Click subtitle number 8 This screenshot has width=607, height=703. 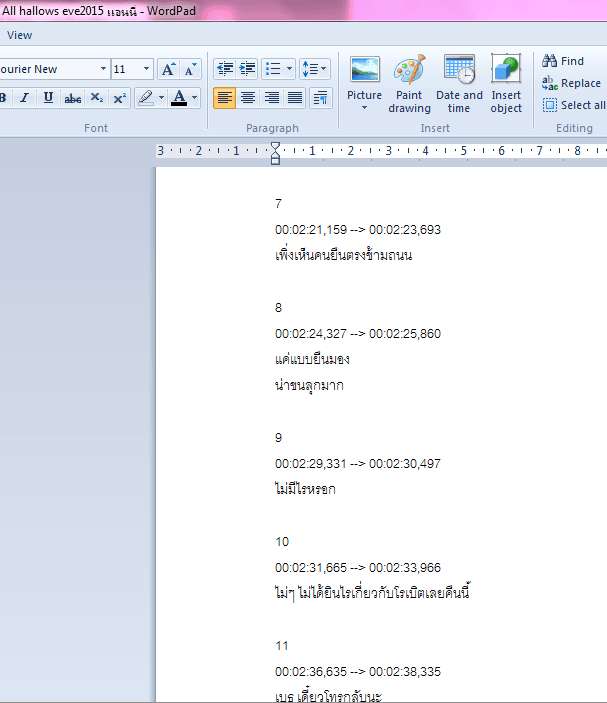point(278,308)
